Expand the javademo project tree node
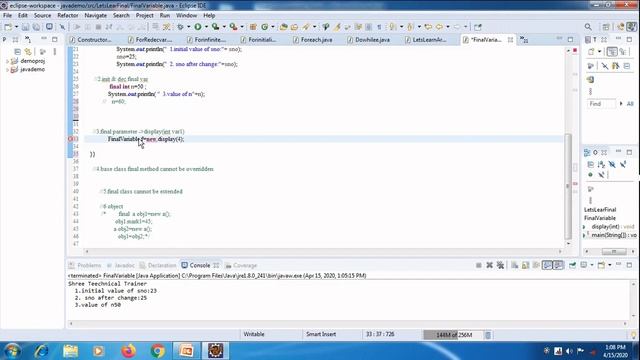640x360 pixels. click(x=7, y=70)
